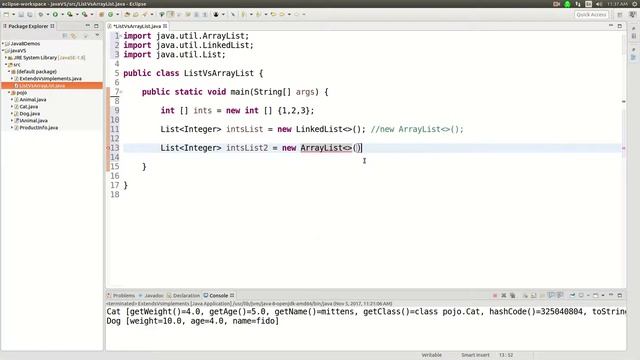Select IAnimal.java in the tree
This screenshot has height=360, width=640.
(x=33, y=120)
